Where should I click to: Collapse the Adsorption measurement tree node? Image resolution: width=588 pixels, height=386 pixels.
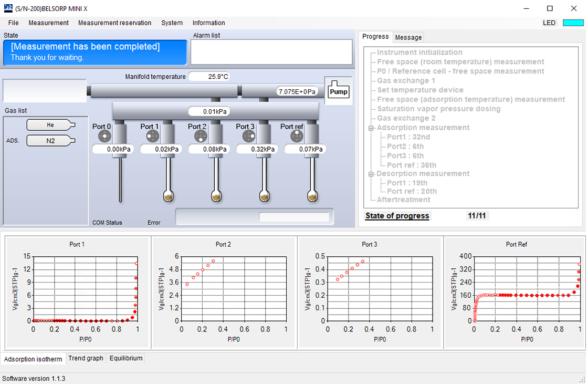click(x=371, y=128)
